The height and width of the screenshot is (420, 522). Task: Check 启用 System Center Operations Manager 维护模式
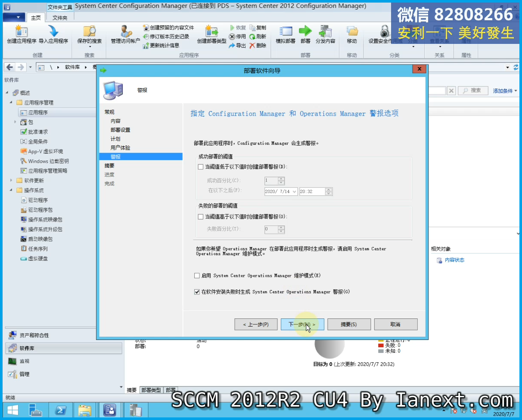click(197, 275)
